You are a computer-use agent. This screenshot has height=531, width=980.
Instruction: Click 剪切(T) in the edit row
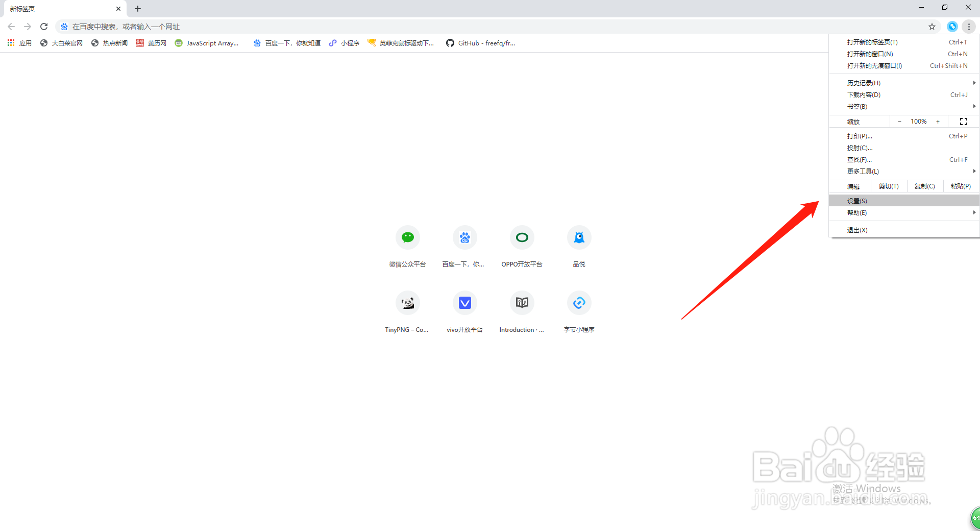pyautogui.click(x=889, y=186)
